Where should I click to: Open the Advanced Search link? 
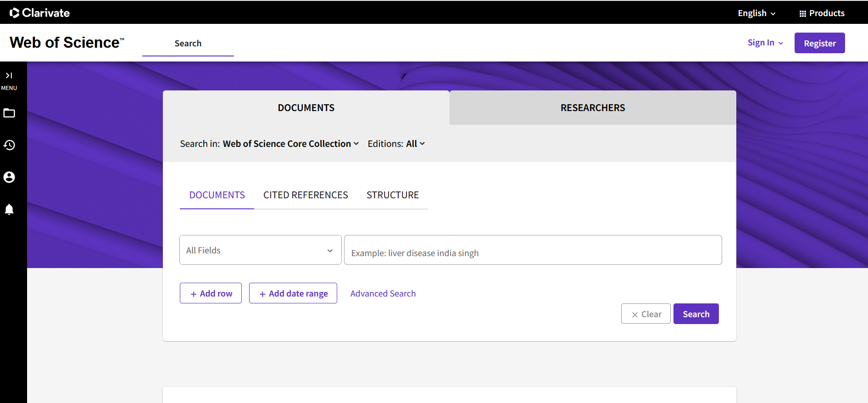point(383,293)
